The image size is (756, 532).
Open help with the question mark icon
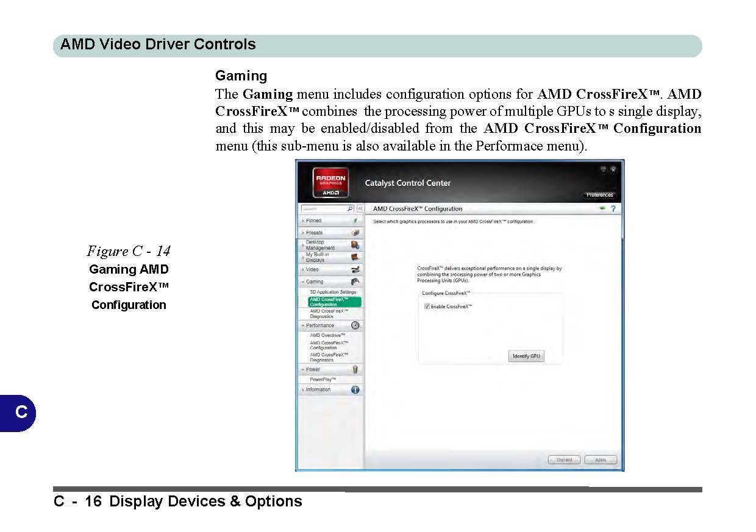[613, 208]
